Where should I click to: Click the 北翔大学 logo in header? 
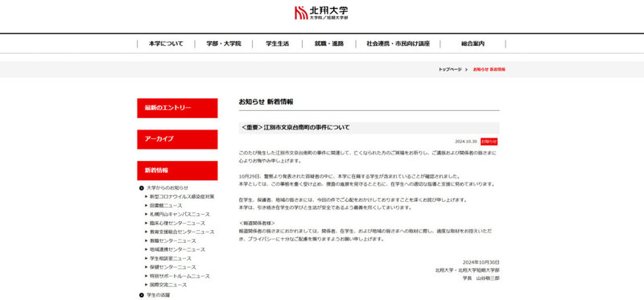click(321, 13)
